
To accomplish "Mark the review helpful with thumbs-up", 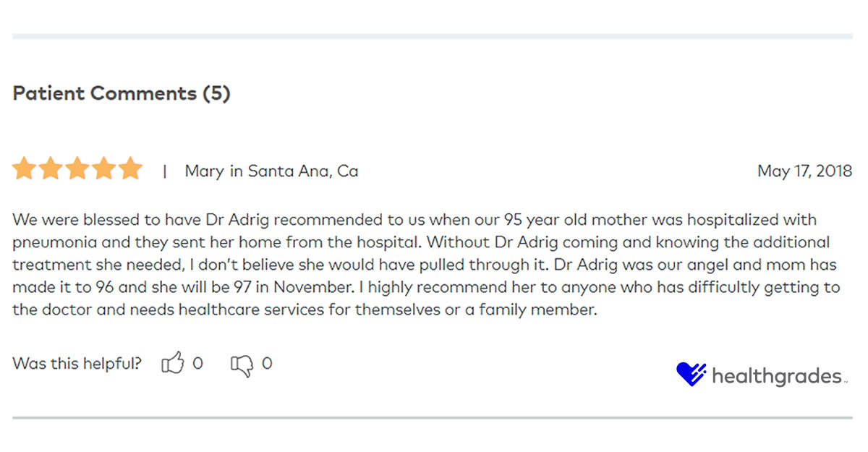I will (x=173, y=363).
